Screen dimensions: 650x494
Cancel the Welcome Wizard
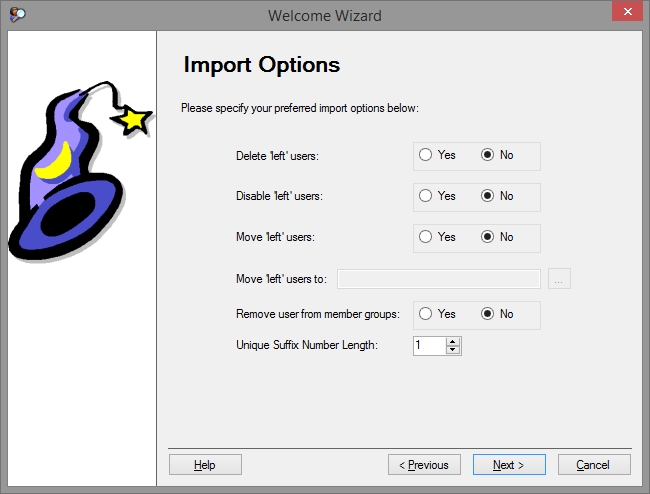594,465
